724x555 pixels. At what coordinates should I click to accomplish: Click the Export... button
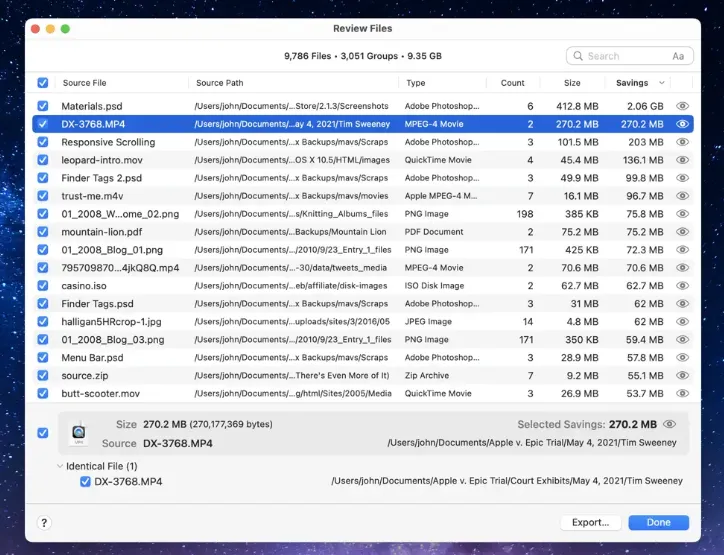590,522
